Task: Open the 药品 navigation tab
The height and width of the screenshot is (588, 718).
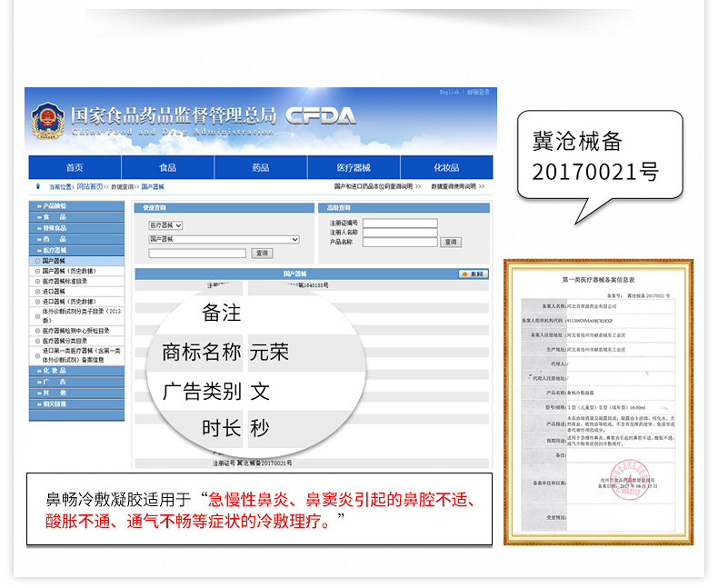Action: [261, 167]
